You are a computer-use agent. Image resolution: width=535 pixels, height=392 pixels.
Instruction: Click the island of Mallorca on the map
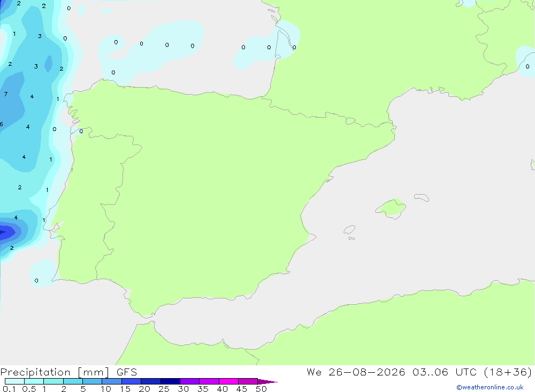pos(391,208)
